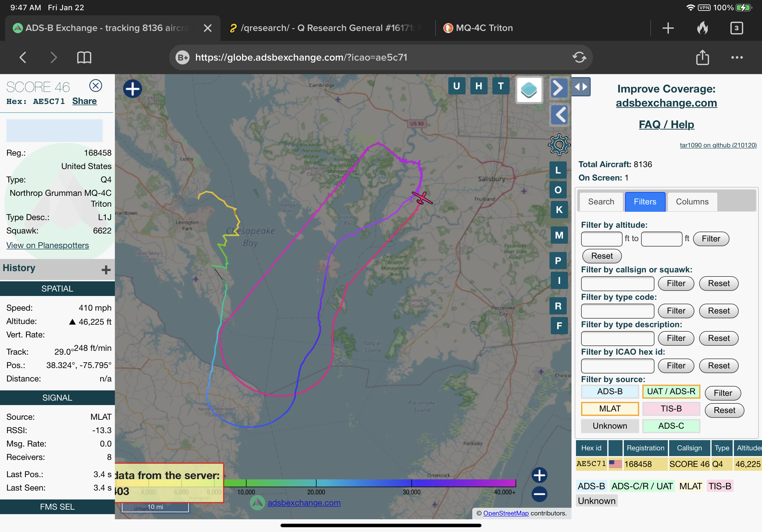This screenshot has height=532, width=762.
Task: Select the ADS-C source swatch
Action: (671, 426)
